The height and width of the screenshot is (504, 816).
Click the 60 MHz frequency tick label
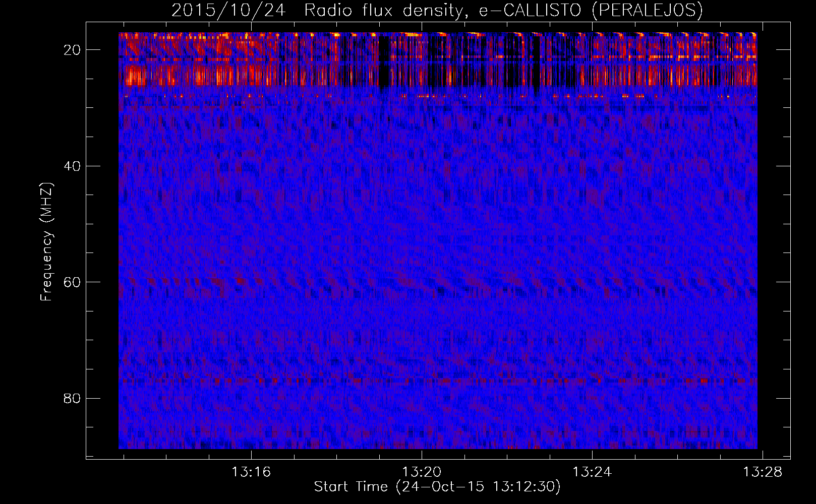point(73,282)
